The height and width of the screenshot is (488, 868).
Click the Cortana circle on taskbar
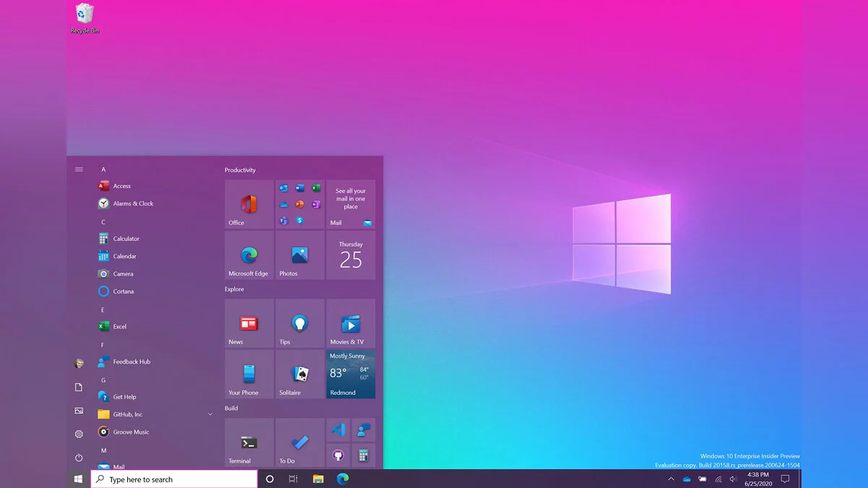click(270, 479)
